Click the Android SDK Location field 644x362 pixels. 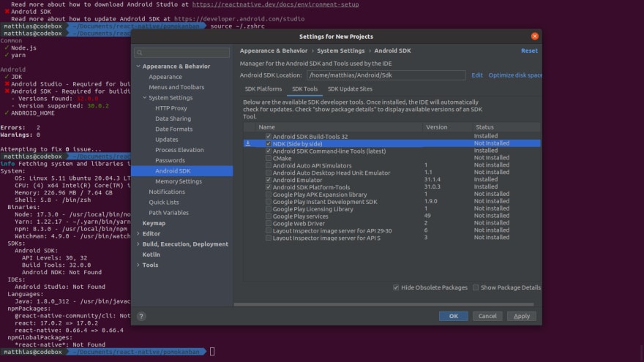click(x=386, y=75)
